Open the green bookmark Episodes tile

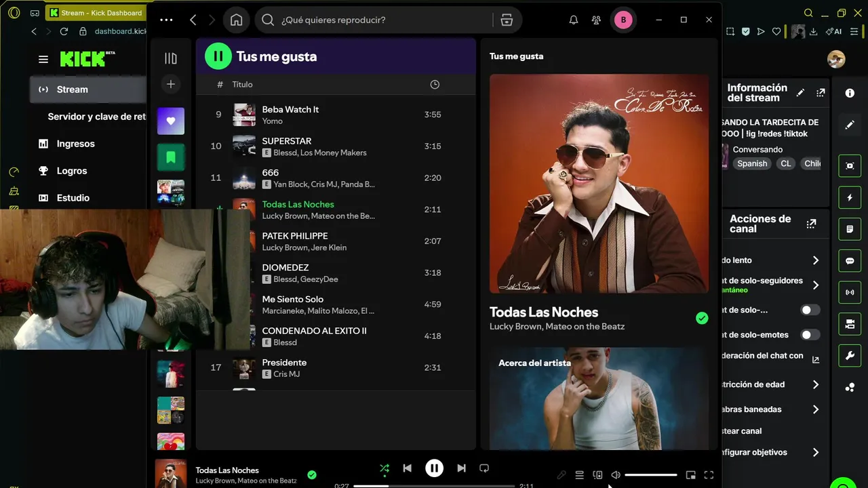point(171,157)
